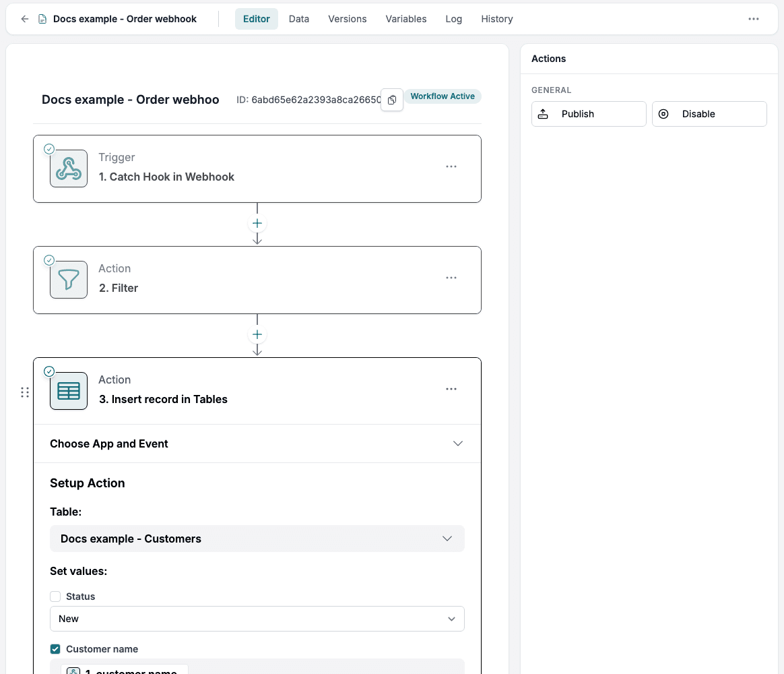Image resolution: width=784 pixels, height=674 pixels.
Task: Enable the Status checkbox
Action: tap(55, 596)
